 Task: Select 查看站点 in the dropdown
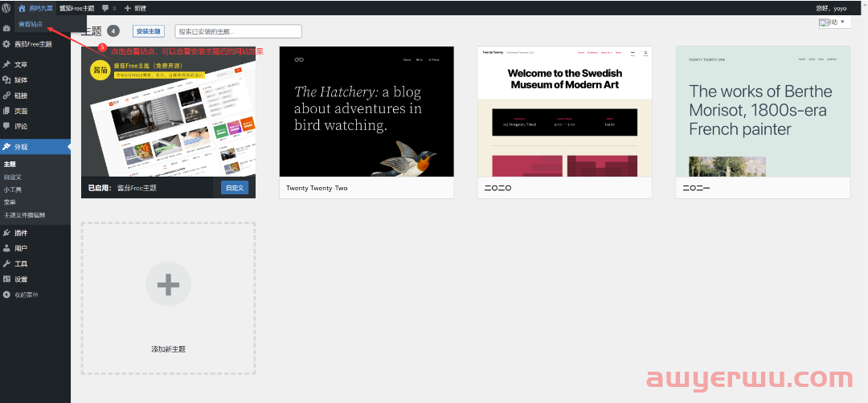tap(31, 24)
